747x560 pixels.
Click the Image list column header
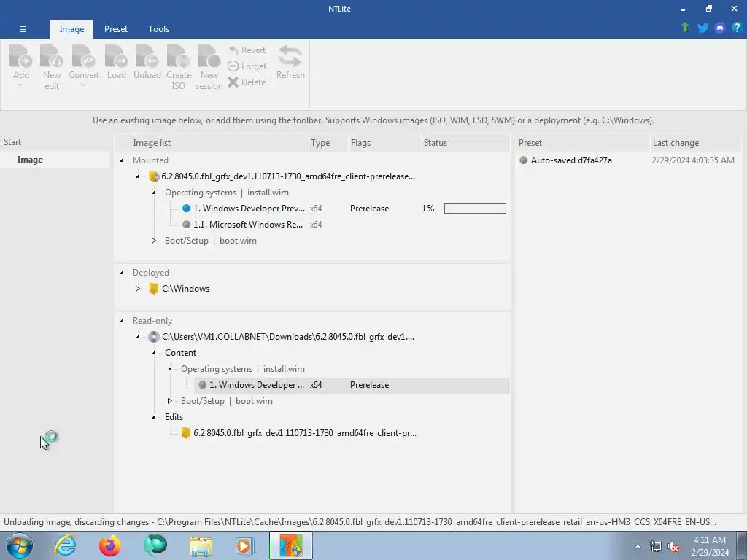[212, 143]
